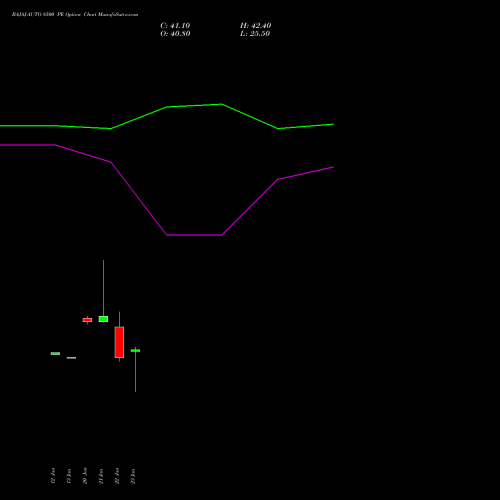The height and width of the screenshot is (500, 500).
Task: Click the 21 Jan date axis label
Action: click(101, 476)
